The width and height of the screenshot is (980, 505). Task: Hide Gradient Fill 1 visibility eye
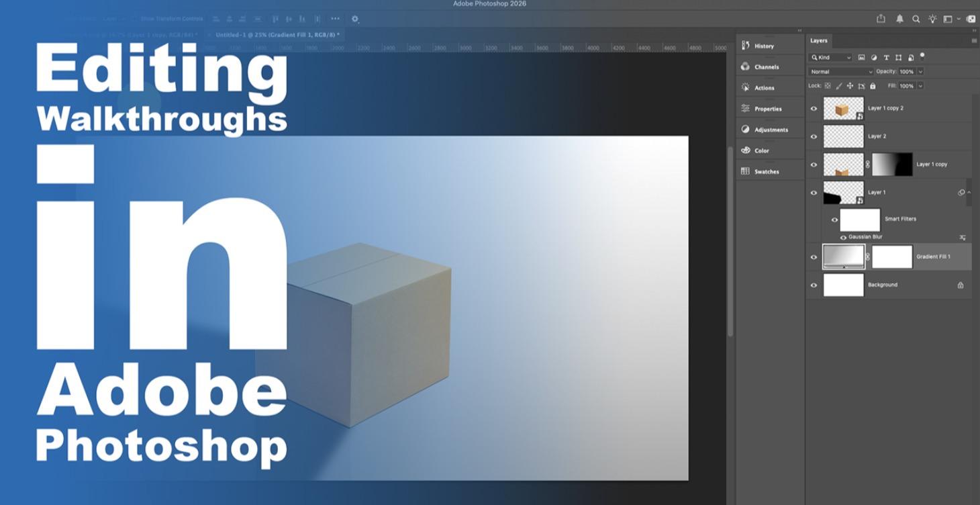pos(814,257)
